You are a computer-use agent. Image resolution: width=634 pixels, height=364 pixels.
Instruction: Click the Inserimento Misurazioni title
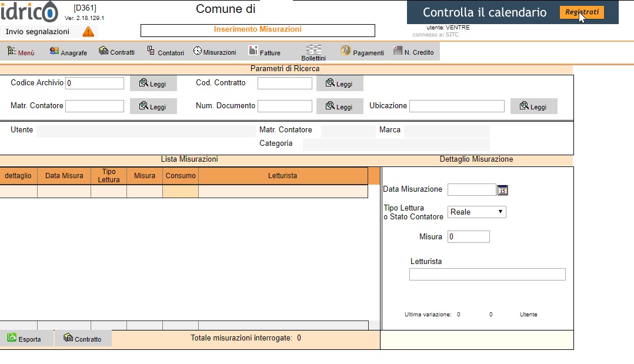click(258, 29)
